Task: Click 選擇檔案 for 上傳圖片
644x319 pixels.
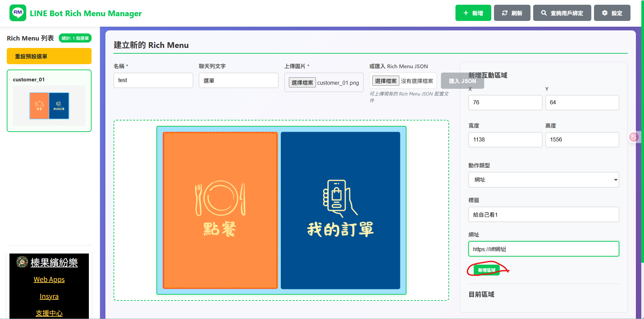Action: (x=302, y=83)
